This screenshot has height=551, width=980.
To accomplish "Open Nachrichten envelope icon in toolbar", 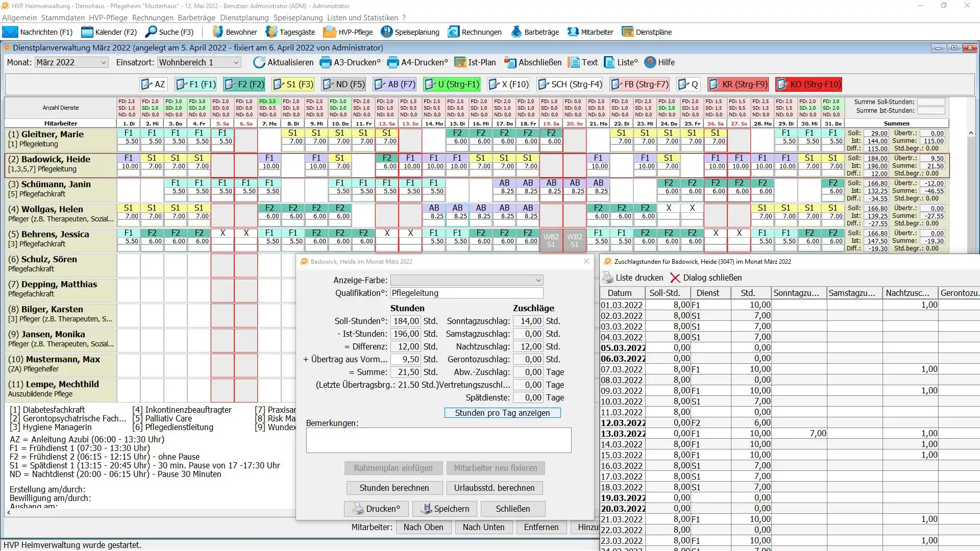I will point(10,32).
